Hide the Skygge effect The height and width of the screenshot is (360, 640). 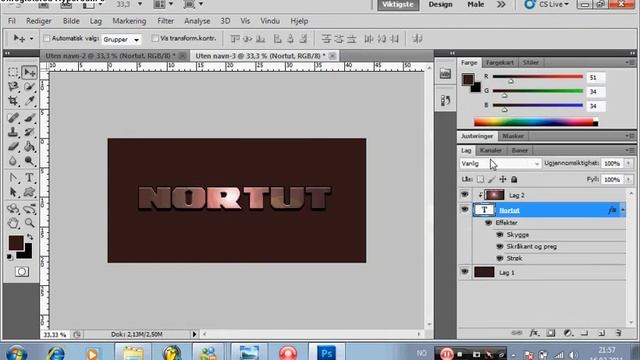coord(500,235)
